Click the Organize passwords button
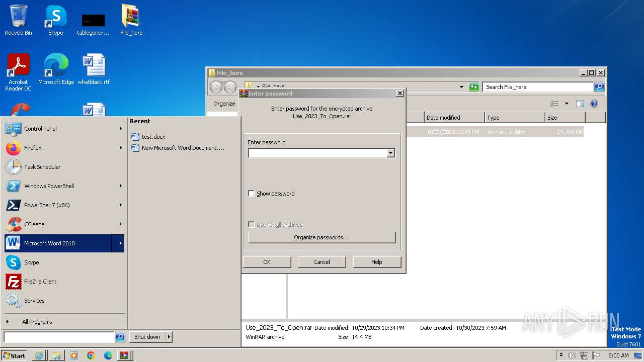The width and height of the screenshot is (644, 362). (321, 237)
